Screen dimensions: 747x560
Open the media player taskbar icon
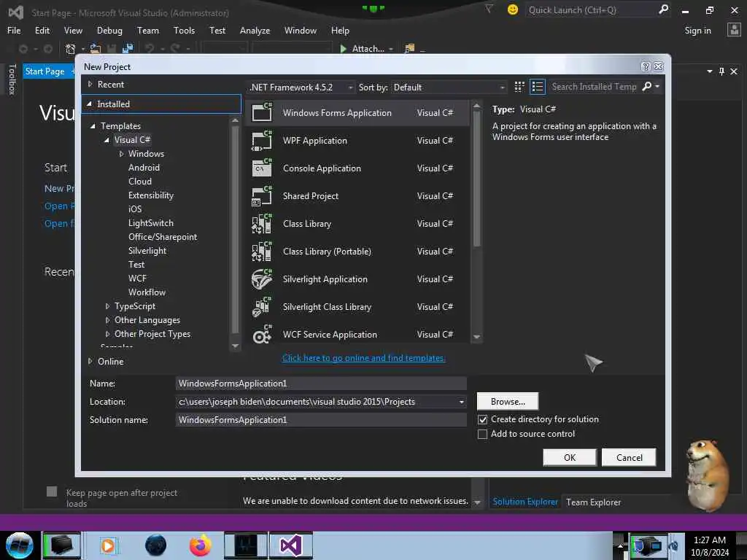(108, 545)
